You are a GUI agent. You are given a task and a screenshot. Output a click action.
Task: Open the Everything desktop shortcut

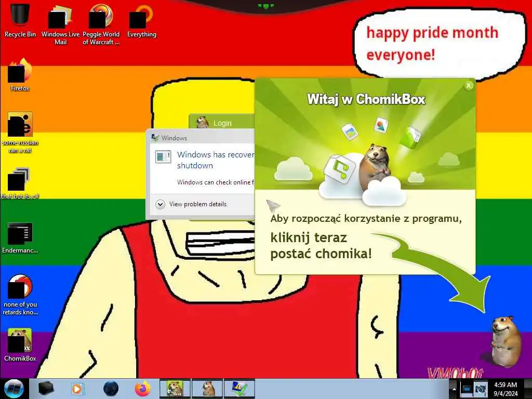pos(141,20)
